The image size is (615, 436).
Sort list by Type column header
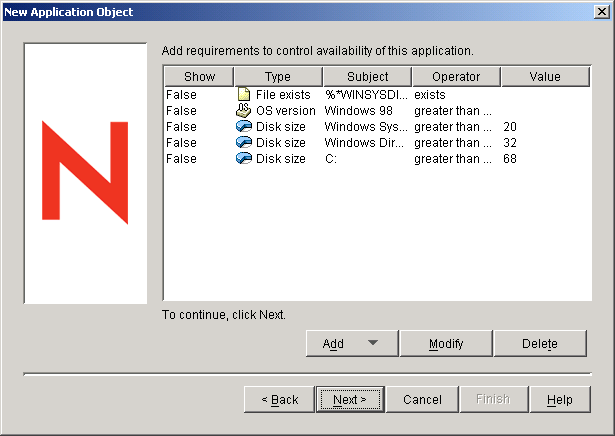click(x=277, y=77)
